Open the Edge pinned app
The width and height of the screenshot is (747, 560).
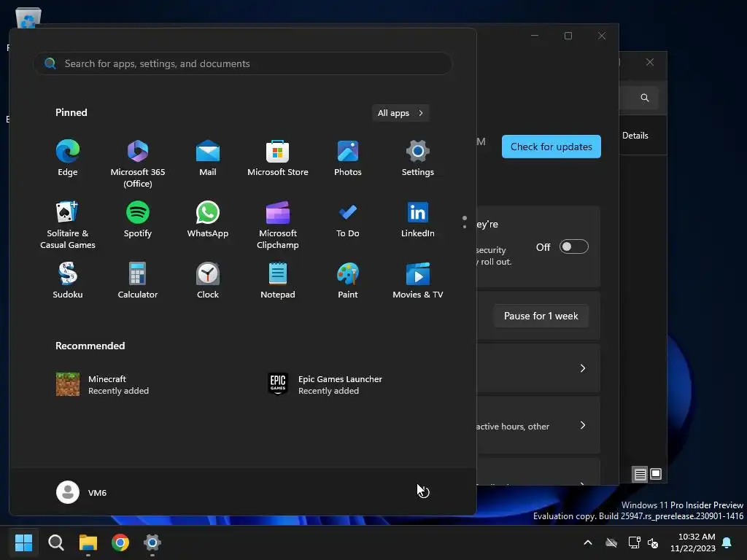tap(68, 158)
